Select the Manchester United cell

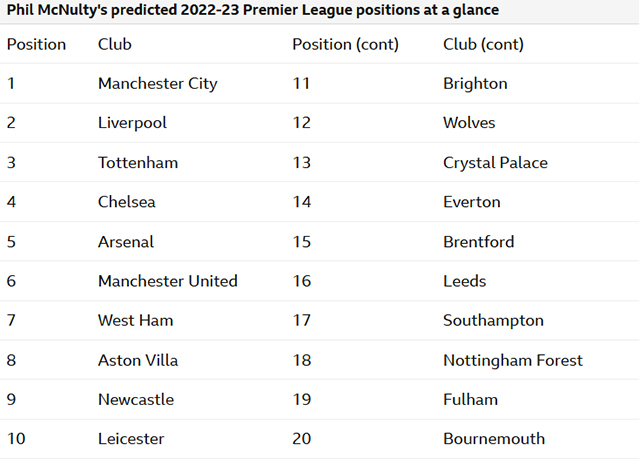pyautogui.click(x=168, y=281)
